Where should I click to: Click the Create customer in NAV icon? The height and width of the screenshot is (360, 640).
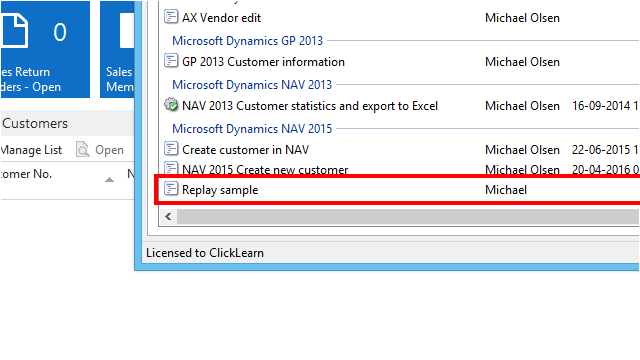[x=171, y=149]
